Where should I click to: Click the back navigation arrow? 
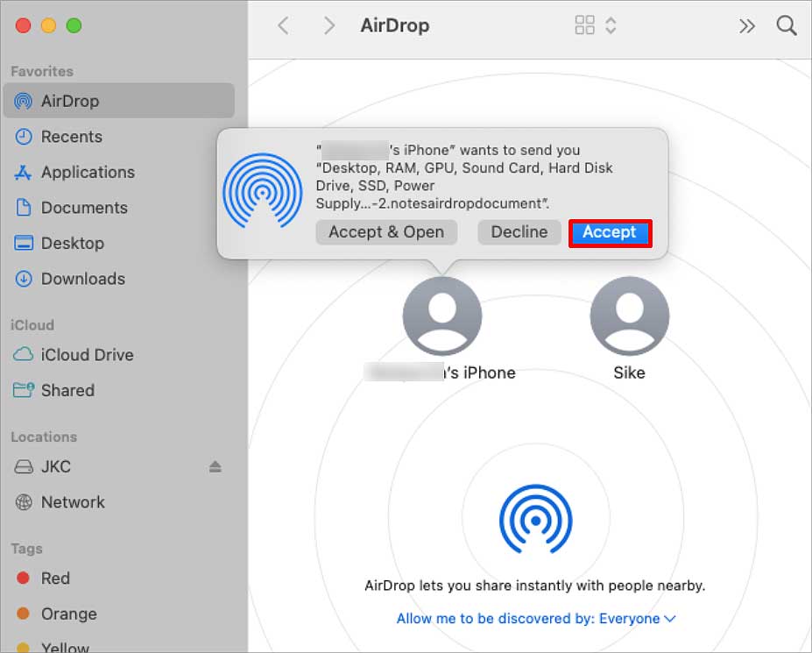[283, 25]
